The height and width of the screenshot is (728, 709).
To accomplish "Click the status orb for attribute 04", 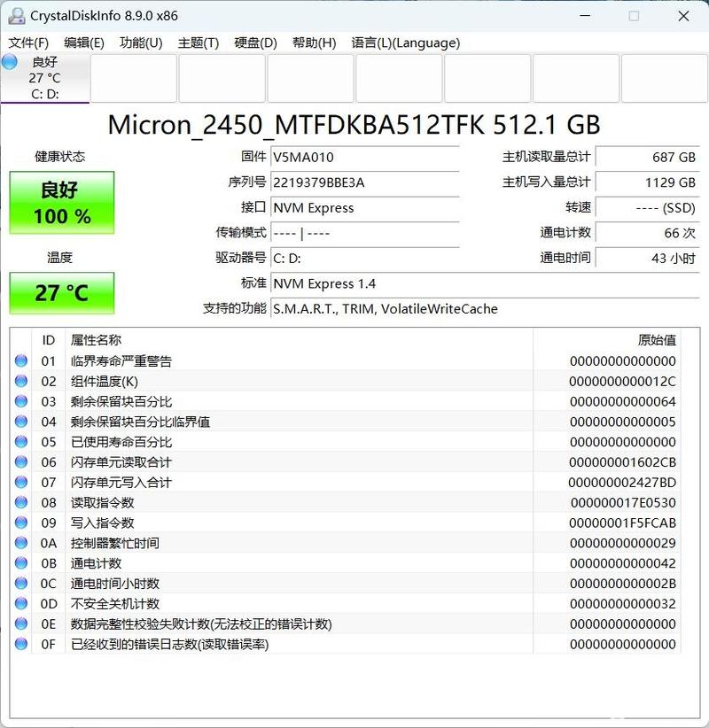I will pos(21,422).
